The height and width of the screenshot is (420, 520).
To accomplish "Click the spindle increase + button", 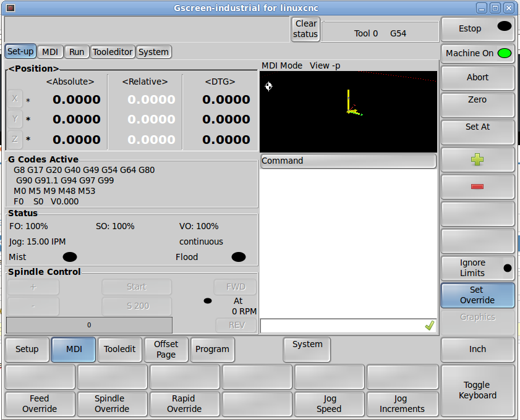I will tap(33, 287).
